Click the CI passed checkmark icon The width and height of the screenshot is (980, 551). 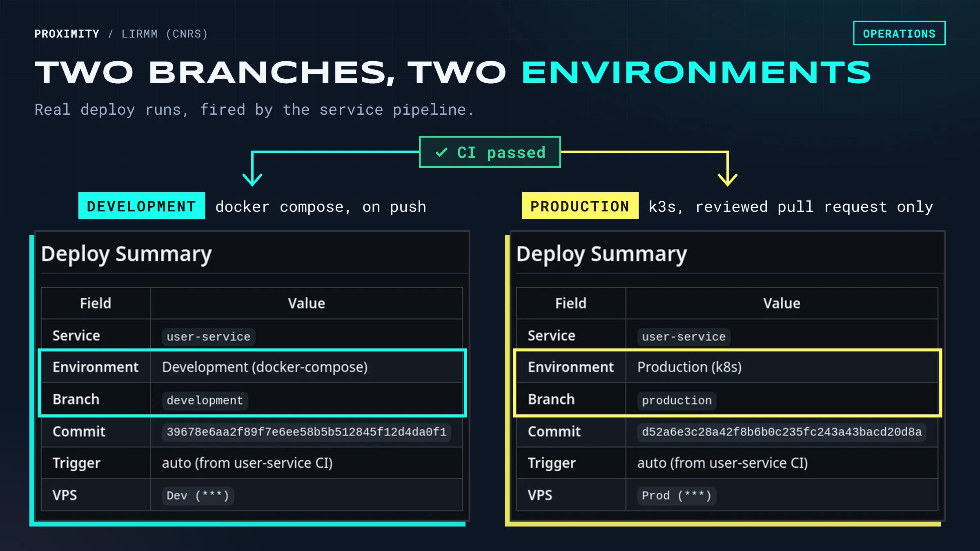(x=441, y=153)
